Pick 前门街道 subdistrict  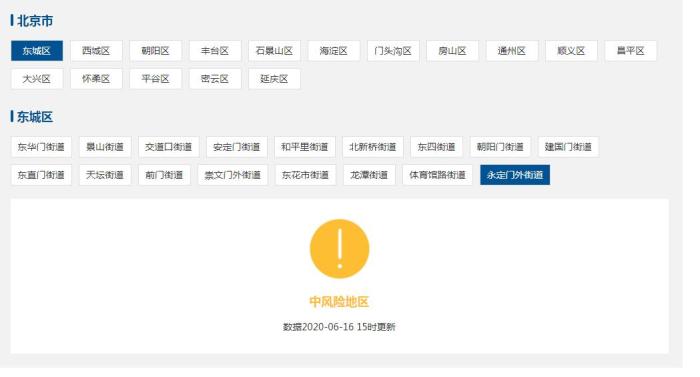164,175
